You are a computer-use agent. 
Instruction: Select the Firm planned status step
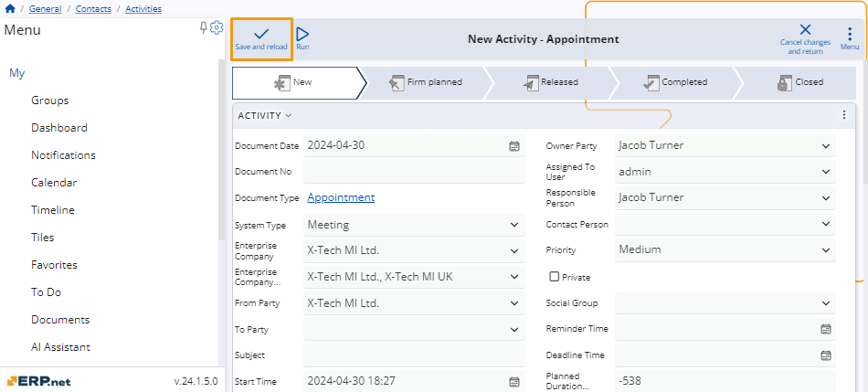(425, 83)
